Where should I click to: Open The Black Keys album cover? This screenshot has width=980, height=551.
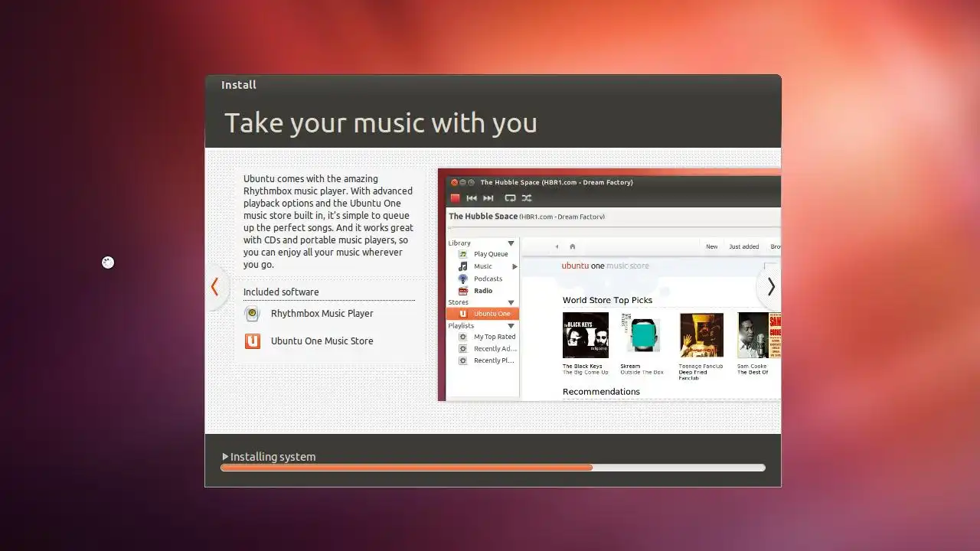click(586, 335)
